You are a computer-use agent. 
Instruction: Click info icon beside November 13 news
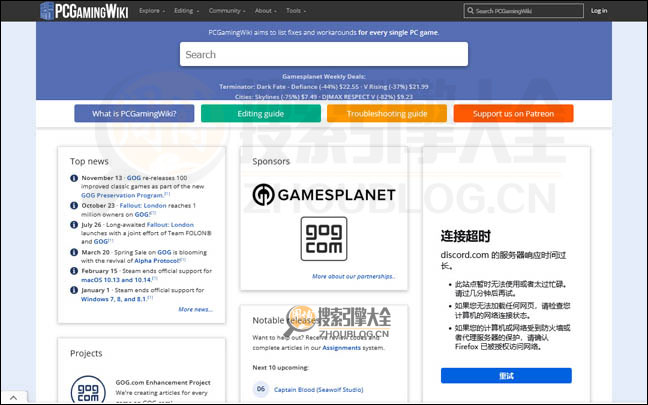pyautogui.click(x=74, y=178)
